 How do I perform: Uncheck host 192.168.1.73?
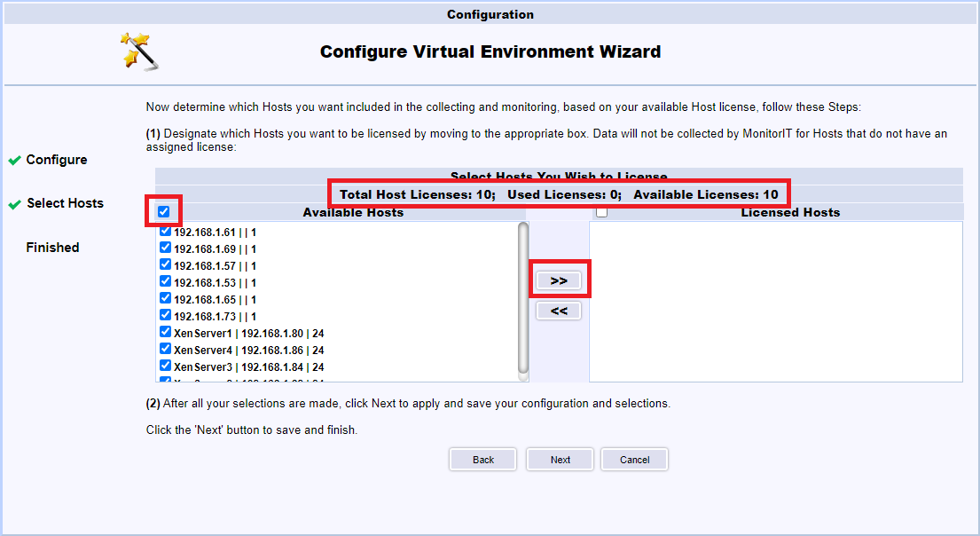click(165, 315)
